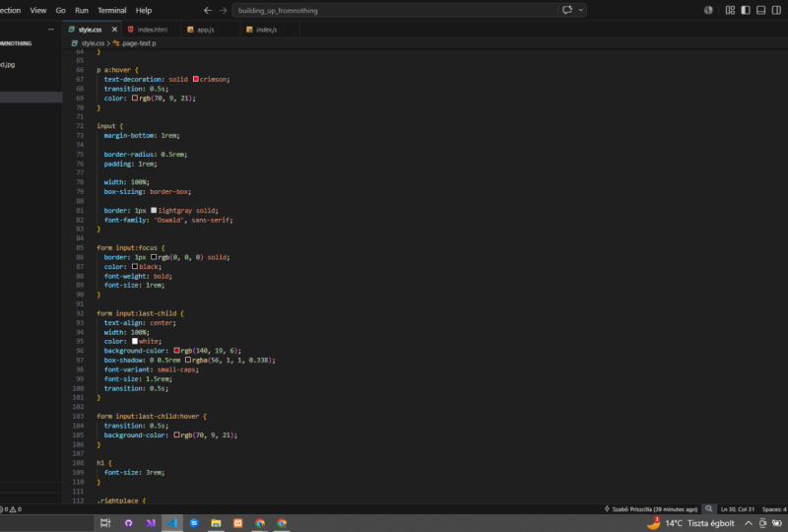The width and height of the screenshot is (788, 532).
Task: Go back with the left arrow
Action: pos(208,10)
